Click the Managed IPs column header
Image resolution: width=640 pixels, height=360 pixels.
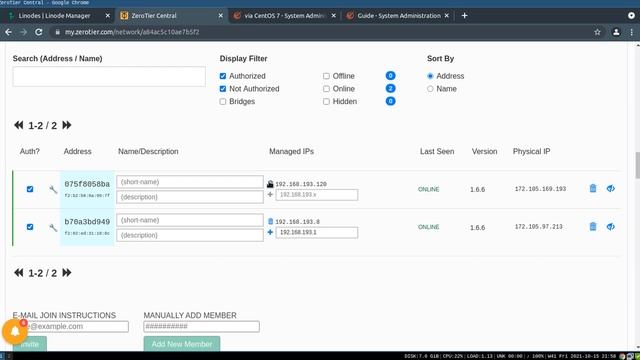click(291, 151)
